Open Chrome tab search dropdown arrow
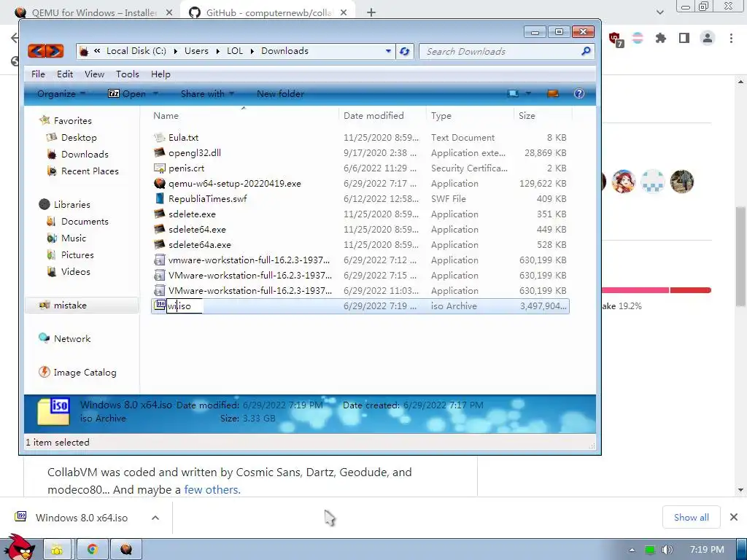Screen dimensions: 747x560 pyautogui.click(x=659, y=12)
